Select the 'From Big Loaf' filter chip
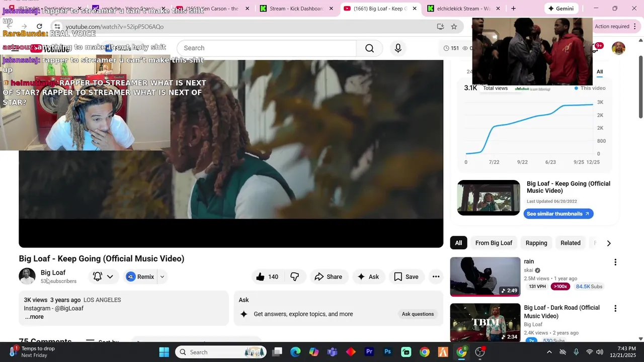The height and width of the screenshot is (362, 644). pyautogui.click(x=494, y=243)
